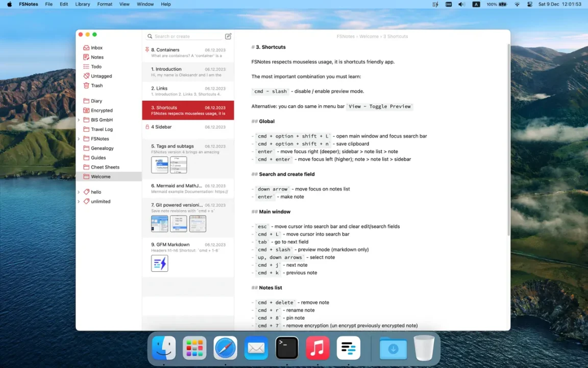The image size is (588, 368).
Task: Click the Encrypted folder icon
Action: point(86,110)
